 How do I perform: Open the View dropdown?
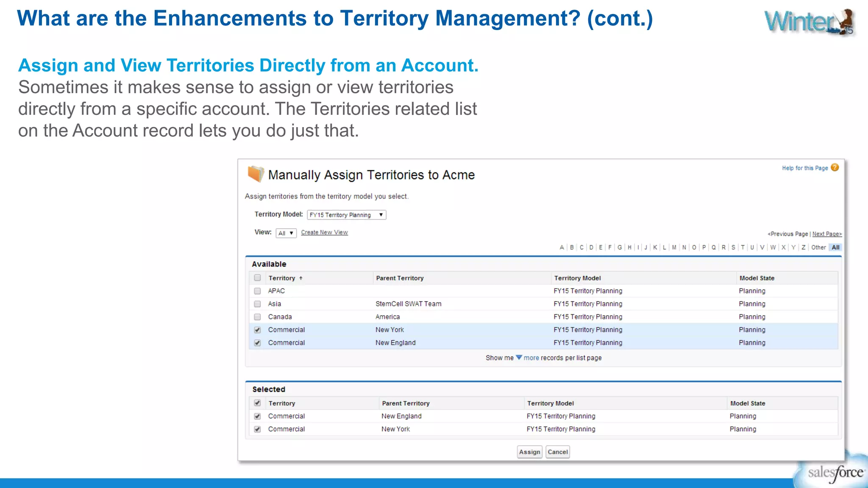(x=286, y=233)
